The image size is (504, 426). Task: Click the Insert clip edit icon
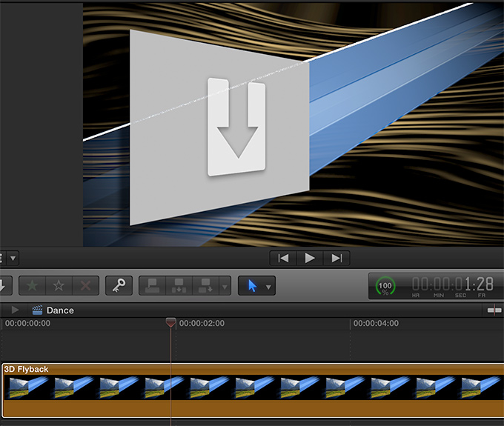[178, 285]
